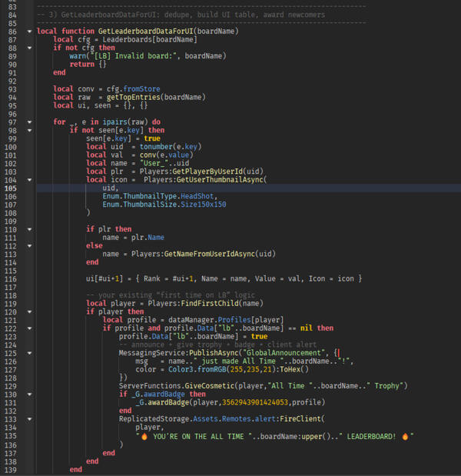Image resolution: width=461 pixels, height=476 pixels.
Task: Click the section 3 header comment on line 84
Action: 181,15
